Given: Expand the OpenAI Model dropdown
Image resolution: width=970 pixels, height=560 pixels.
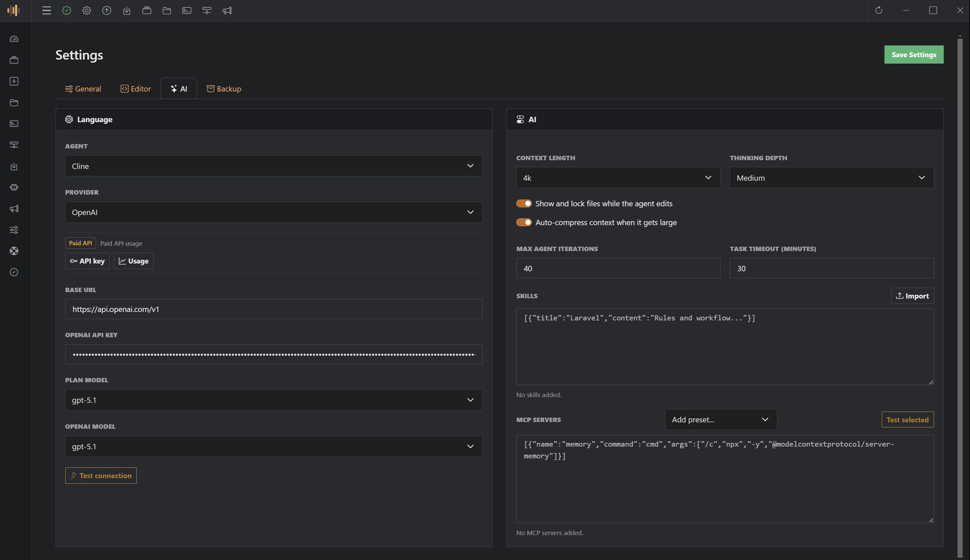Looking at the screenshot, I should (274, 446).
